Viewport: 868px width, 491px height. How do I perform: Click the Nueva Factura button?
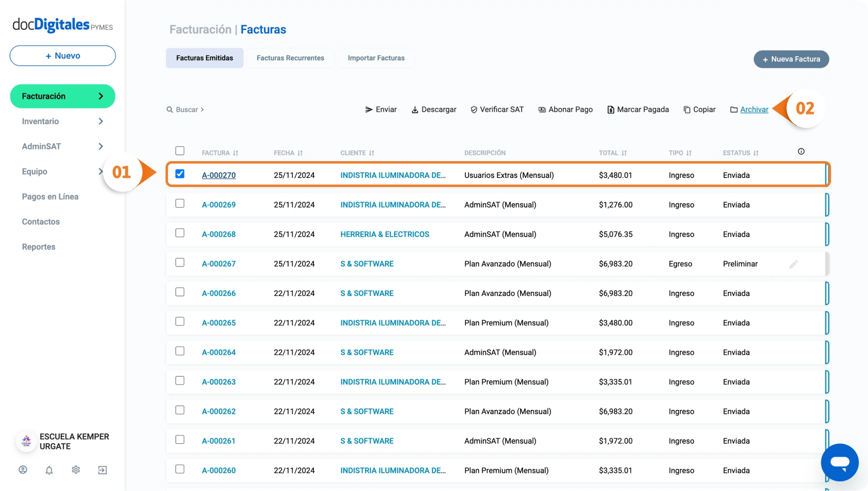(791, 59)
